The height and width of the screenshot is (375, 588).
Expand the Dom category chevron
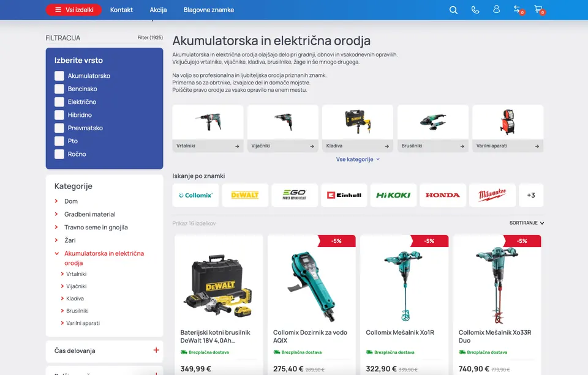click(56, 201)
